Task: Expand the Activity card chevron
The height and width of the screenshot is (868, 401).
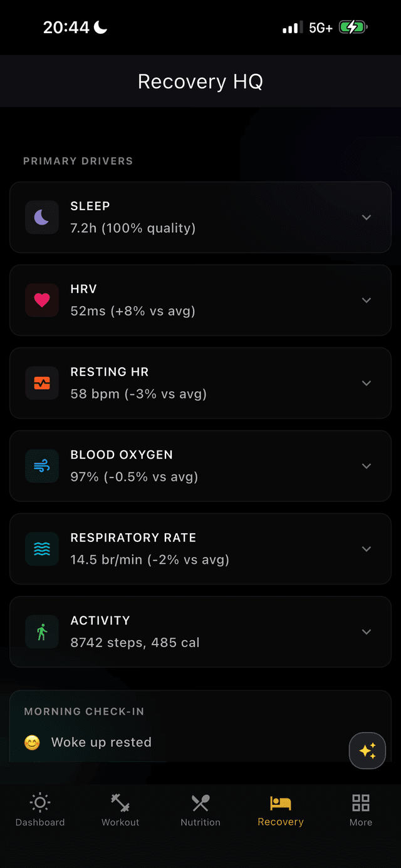Action: point(367,632)
